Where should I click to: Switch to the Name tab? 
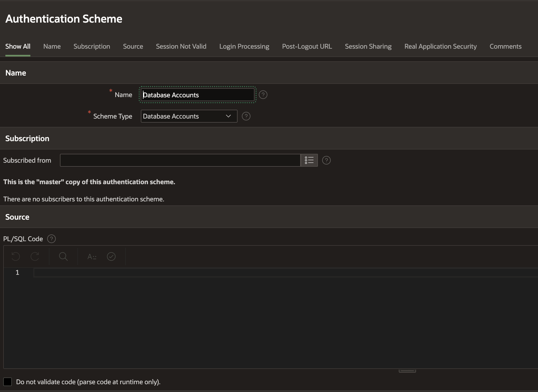[52, 46]
